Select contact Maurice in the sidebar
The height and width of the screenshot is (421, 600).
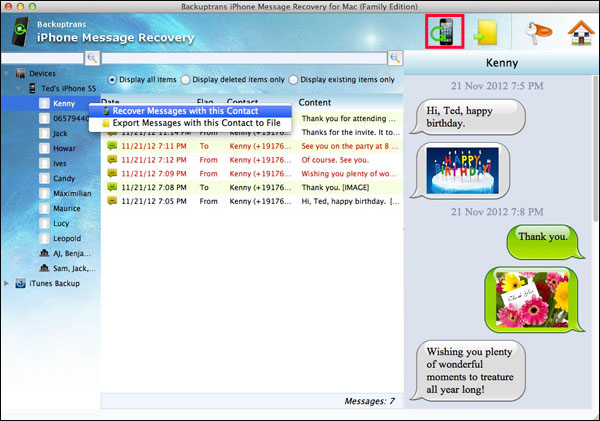pos(67,208)
